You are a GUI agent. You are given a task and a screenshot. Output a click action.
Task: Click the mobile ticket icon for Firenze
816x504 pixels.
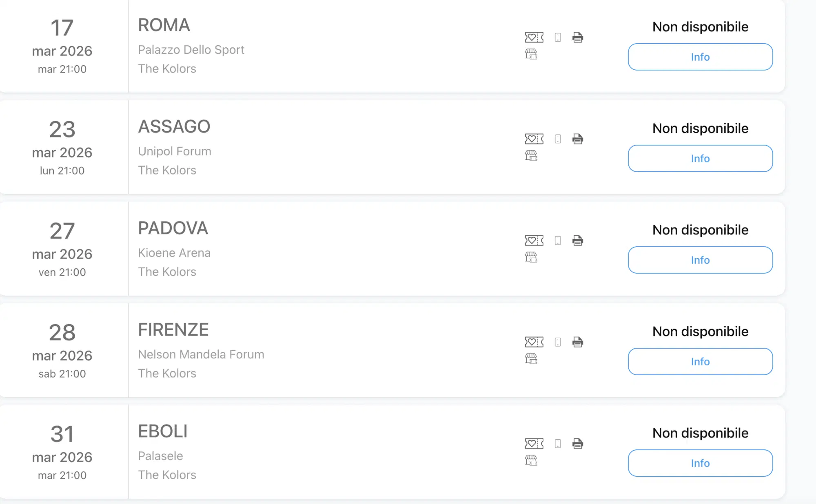pos(558,342)
